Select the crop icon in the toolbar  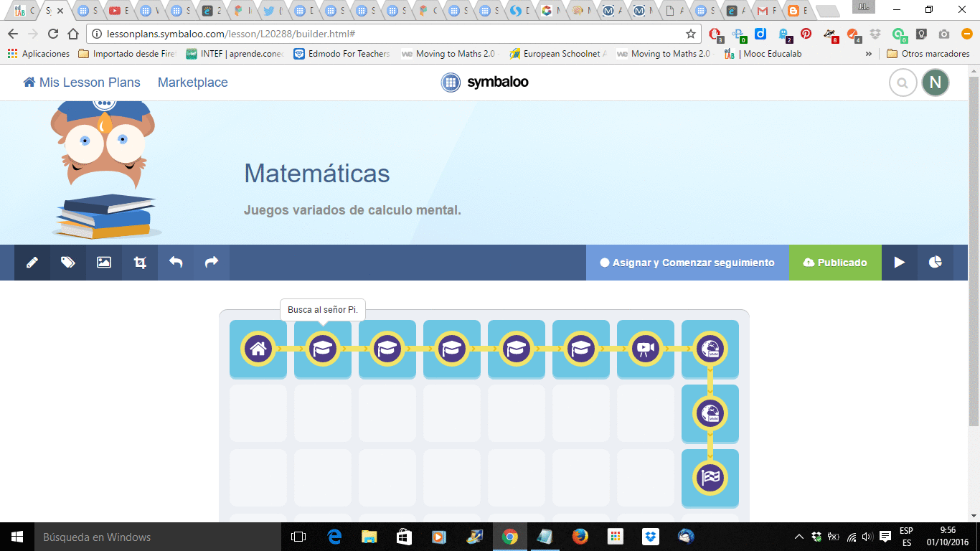[x=139, y=263]
